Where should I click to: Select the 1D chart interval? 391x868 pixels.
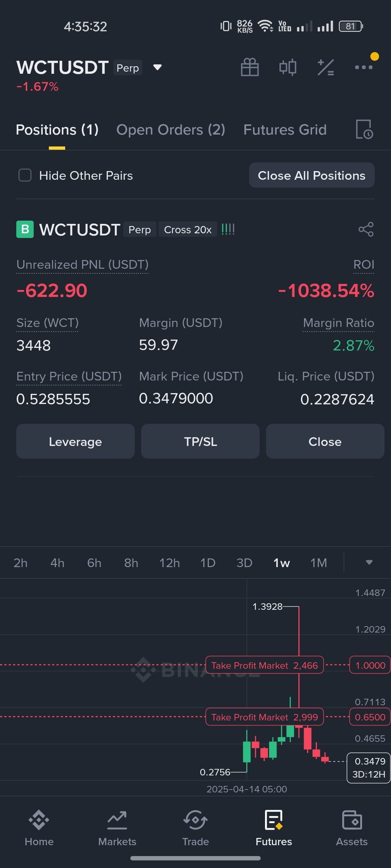point(208,563)
